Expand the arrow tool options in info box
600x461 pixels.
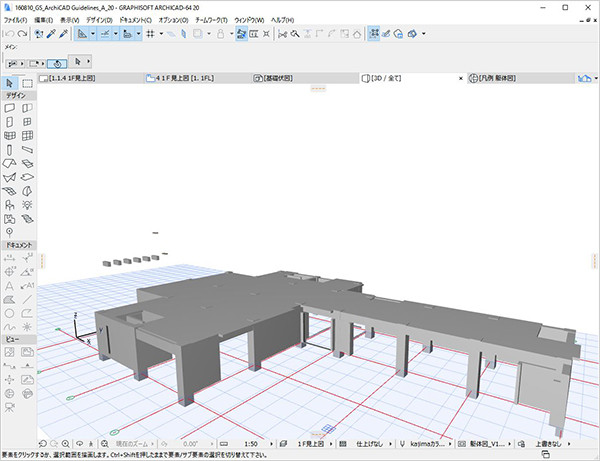click(x=88, y=62)
